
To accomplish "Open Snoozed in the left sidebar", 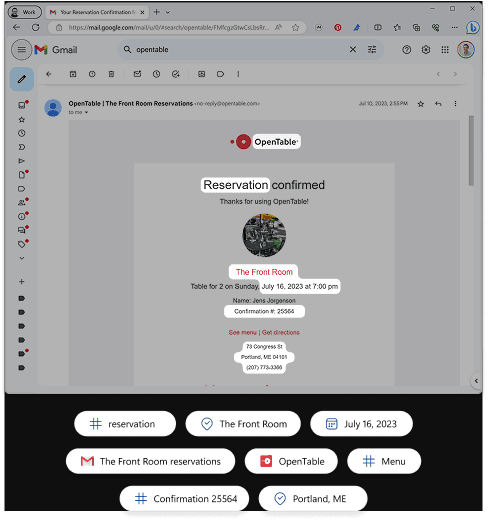I will (x=22, y=133).
